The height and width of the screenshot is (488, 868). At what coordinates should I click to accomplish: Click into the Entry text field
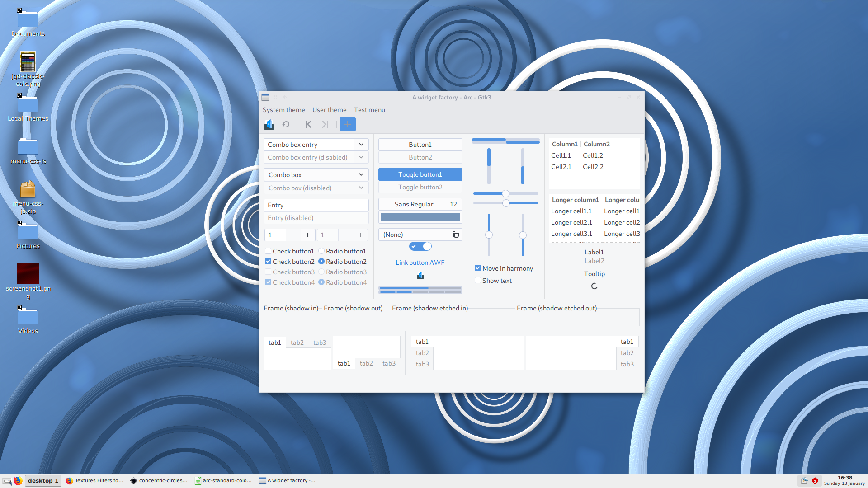click(x=316, y=205)
